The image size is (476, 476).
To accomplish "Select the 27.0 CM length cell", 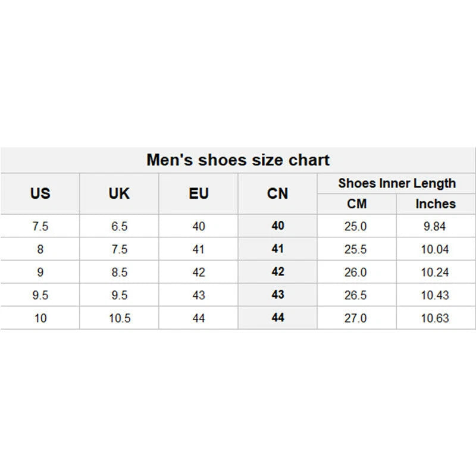I will tap(356, 318).
